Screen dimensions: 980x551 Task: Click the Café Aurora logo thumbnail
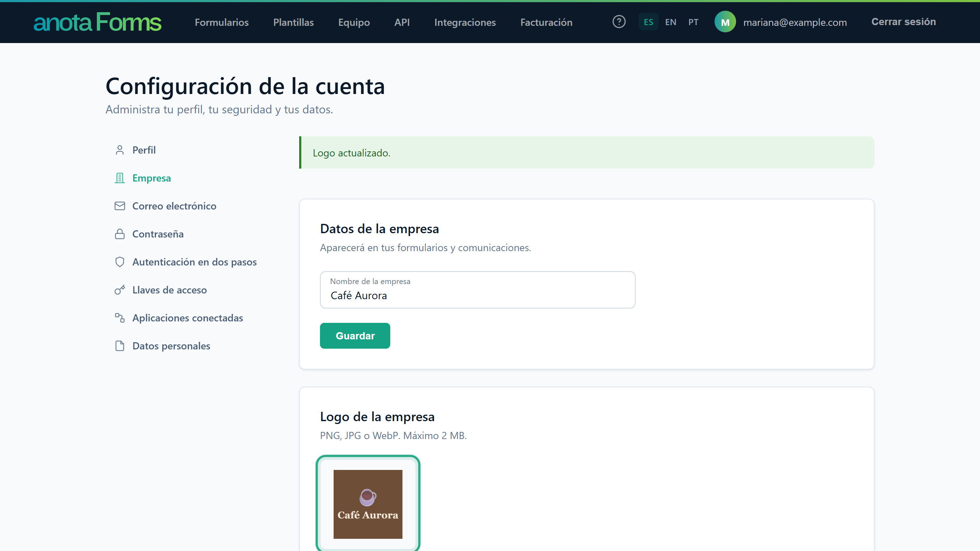(x=368, y=504)
